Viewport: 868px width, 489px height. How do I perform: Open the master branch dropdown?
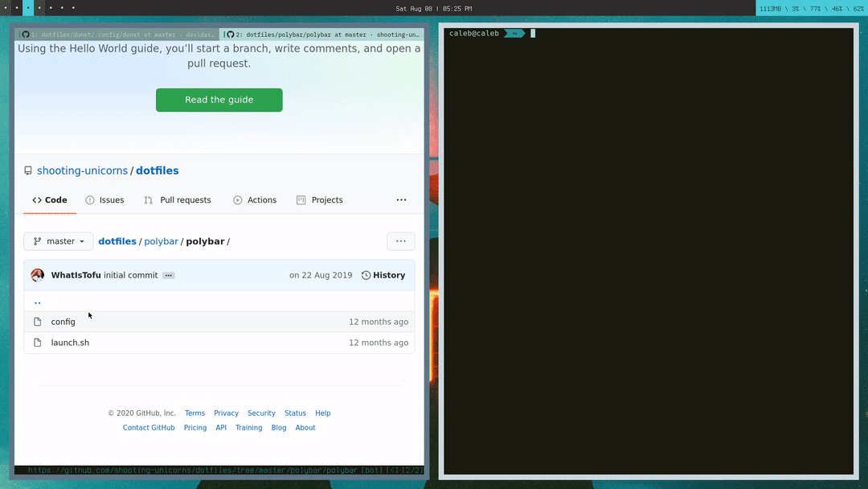pyautogui.click(x=58, y=241)
